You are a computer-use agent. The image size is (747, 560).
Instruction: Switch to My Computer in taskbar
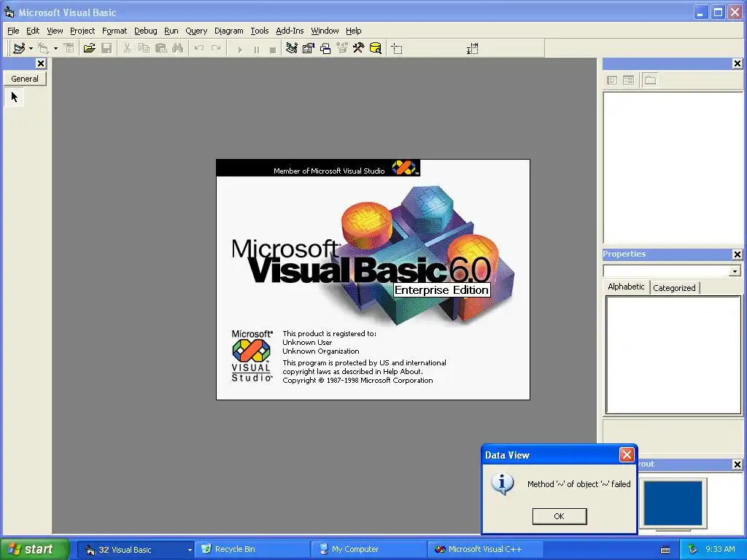coord(368,550)
